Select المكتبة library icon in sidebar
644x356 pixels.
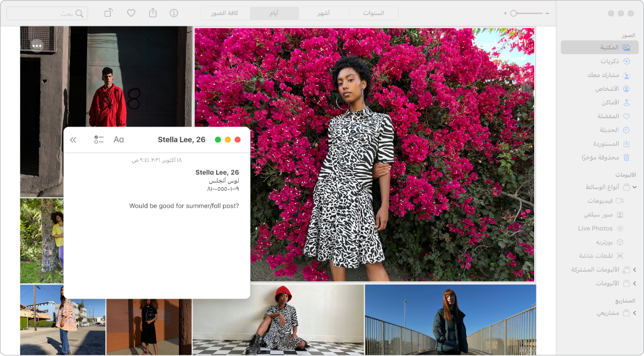point(627,48)
